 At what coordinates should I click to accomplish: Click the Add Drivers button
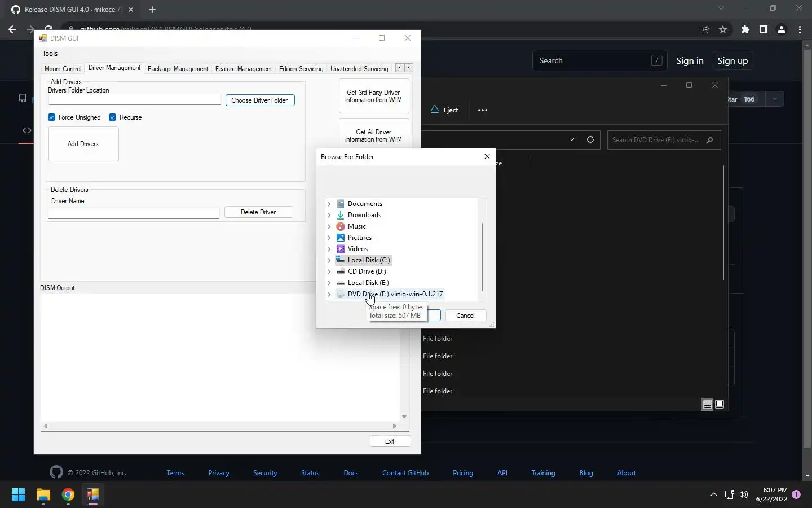pos(83,144)
